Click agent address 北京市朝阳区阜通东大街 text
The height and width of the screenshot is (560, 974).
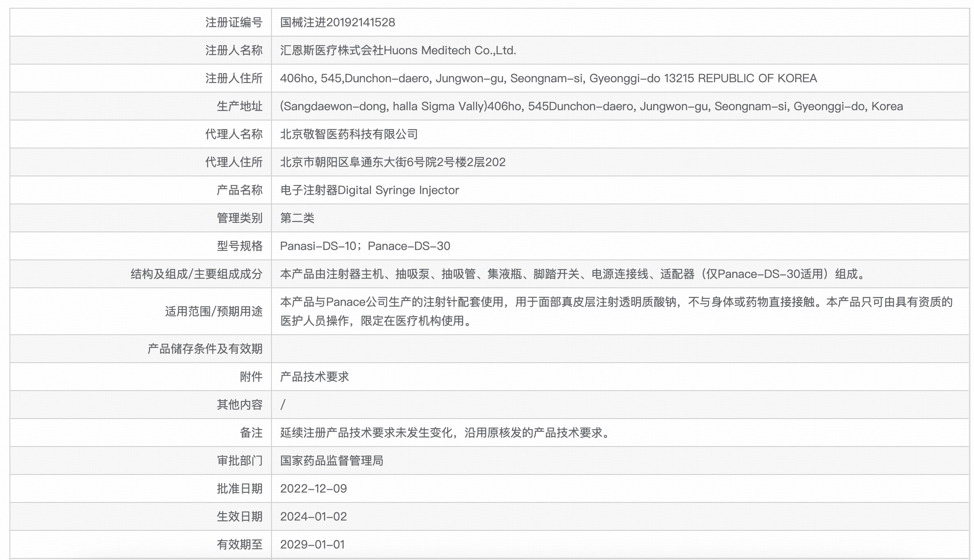point(392,162)
